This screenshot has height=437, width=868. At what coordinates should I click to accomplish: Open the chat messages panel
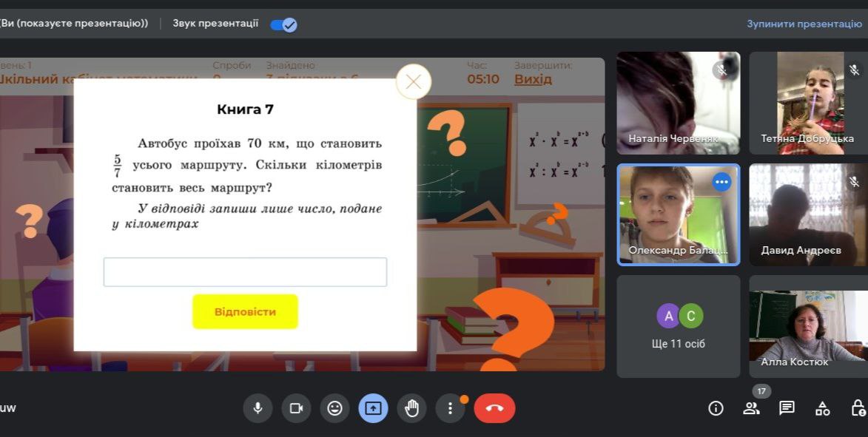click(787, 408)
